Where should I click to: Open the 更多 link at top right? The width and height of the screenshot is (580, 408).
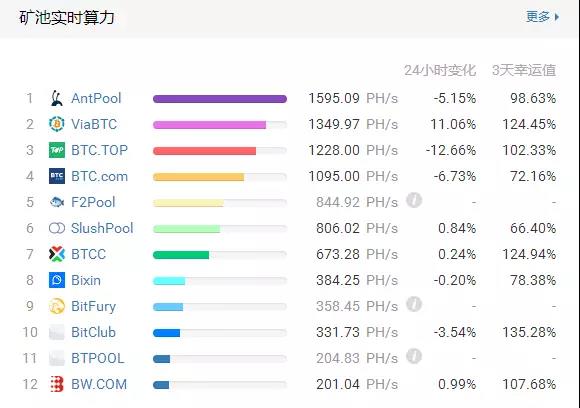point(538,17)
